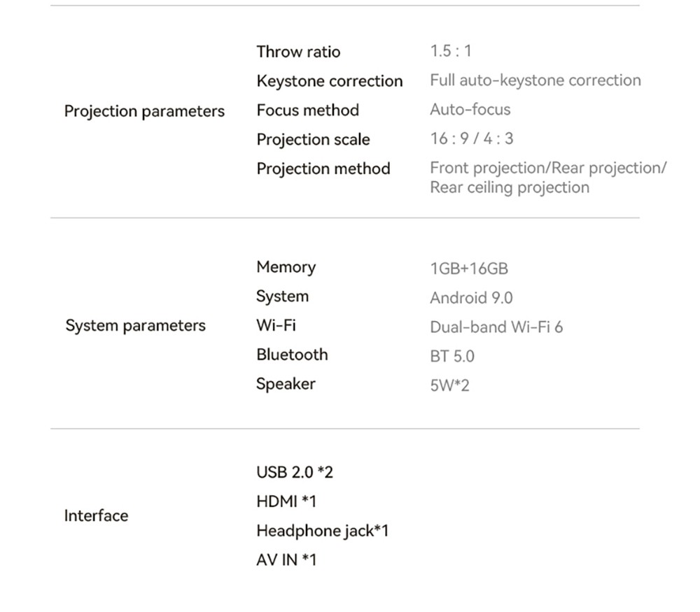Click the HDMI *1 interface entry
This screenshot has width=700, height=612.
286,501
